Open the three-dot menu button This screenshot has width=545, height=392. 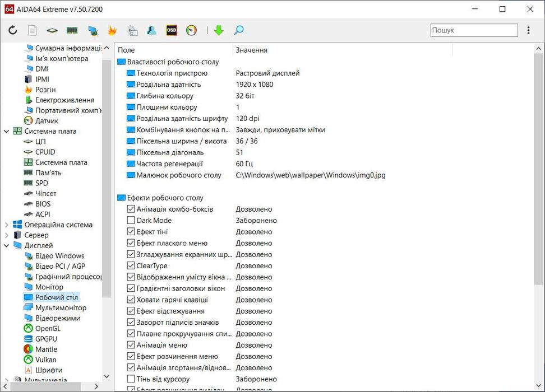point(529,30)
